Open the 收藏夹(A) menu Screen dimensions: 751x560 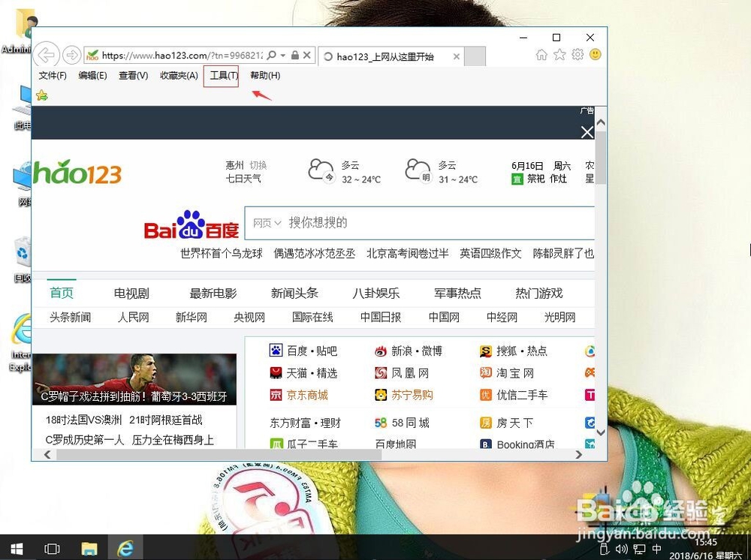pyautogui.click(x=179, y=75)
